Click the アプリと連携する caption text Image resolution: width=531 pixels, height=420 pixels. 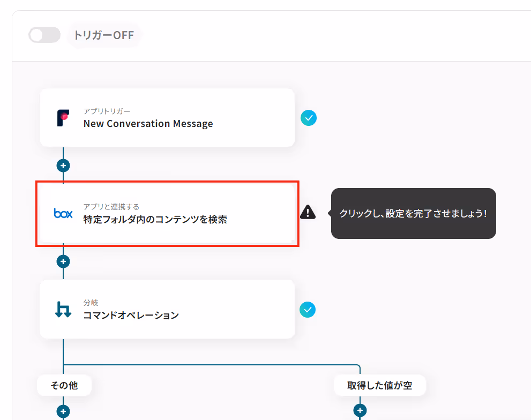pyautogui.click(x=111, y=207)
